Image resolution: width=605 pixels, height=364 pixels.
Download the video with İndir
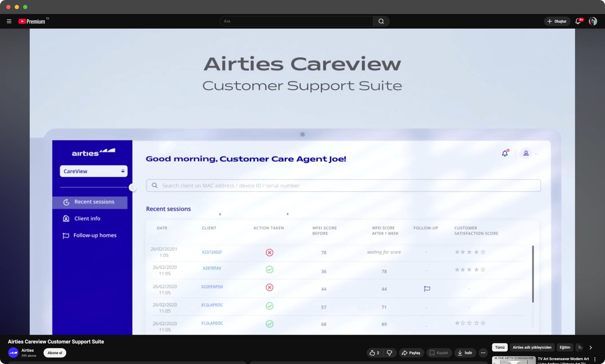(465, 353)
